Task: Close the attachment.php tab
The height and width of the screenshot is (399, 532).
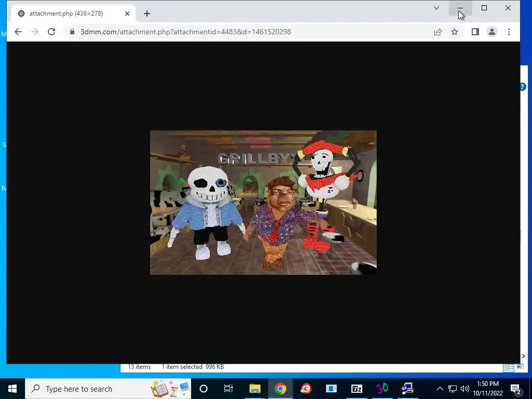Action: click(x=127, y=14)
